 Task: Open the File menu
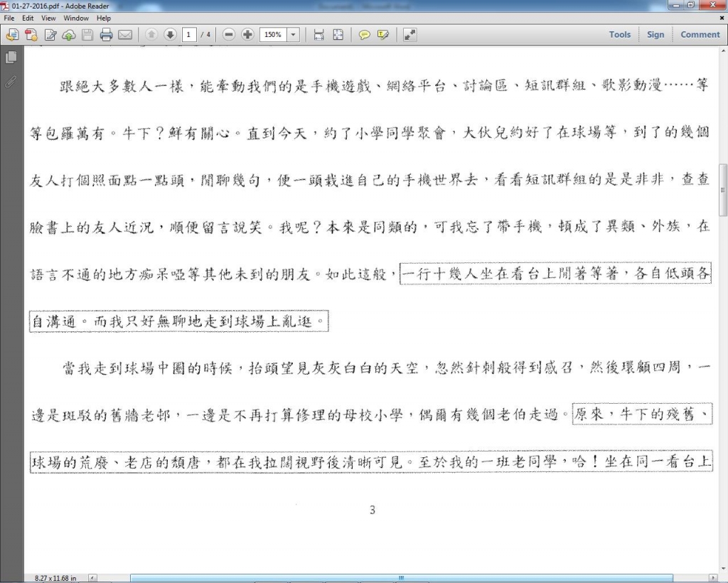click(9, 18)
